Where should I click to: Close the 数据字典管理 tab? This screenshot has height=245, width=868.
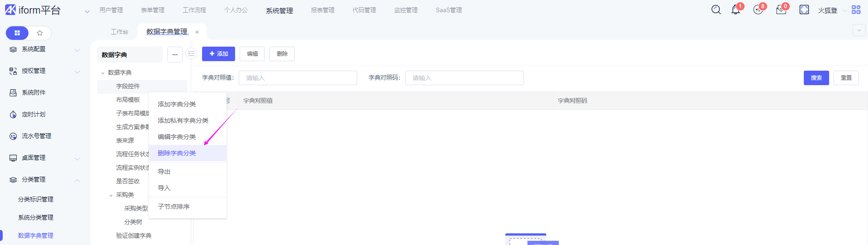point(197,32)
